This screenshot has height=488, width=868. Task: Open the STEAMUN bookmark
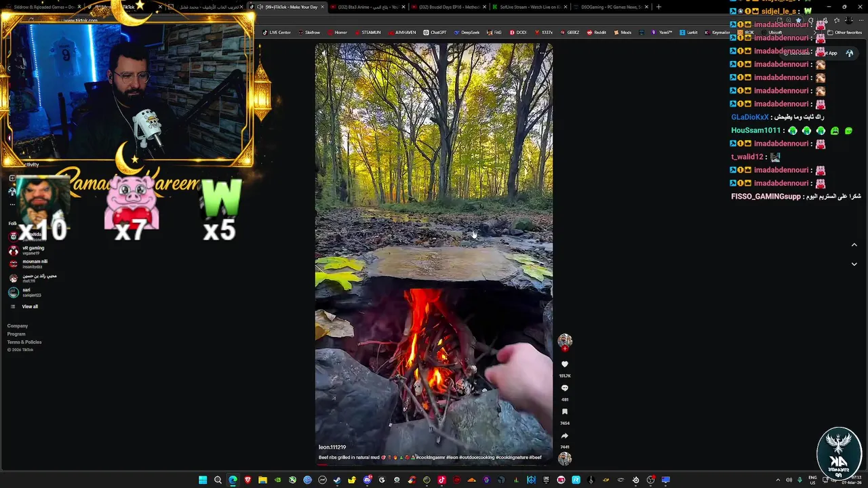coord(367,33)
